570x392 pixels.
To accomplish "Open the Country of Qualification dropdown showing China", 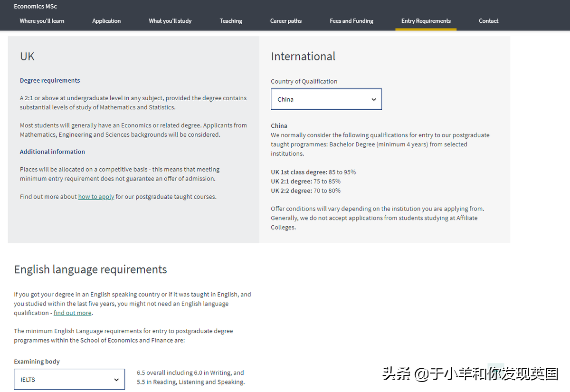I will click(326, 99).
